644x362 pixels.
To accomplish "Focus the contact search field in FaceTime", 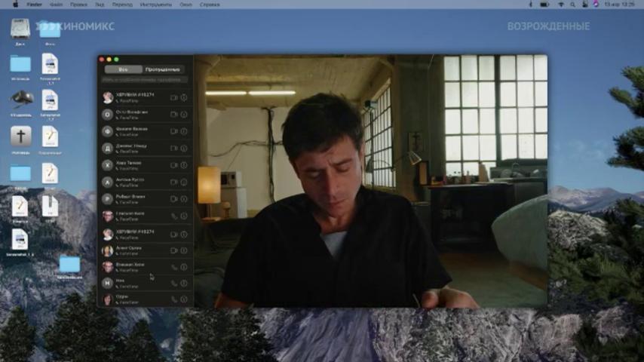I will point(145,80).
